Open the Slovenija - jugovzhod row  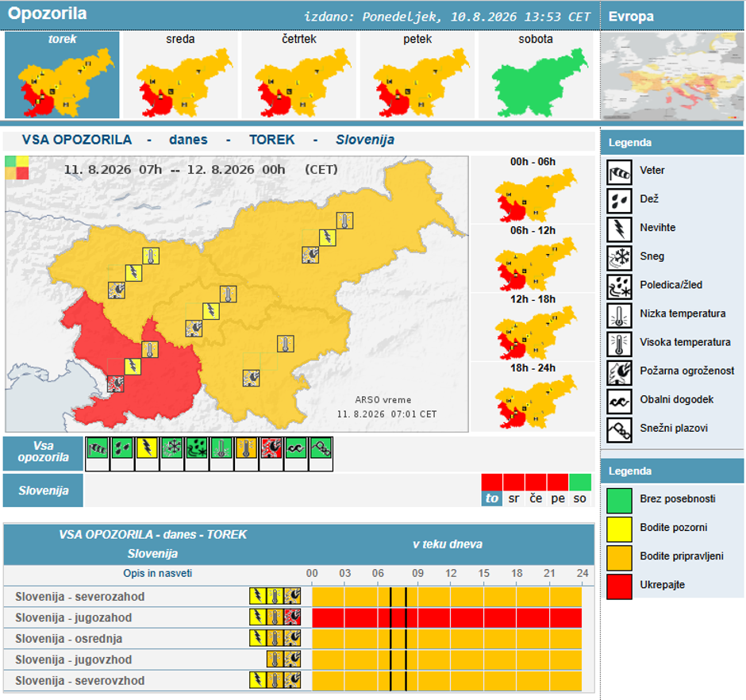coord(298,659)
